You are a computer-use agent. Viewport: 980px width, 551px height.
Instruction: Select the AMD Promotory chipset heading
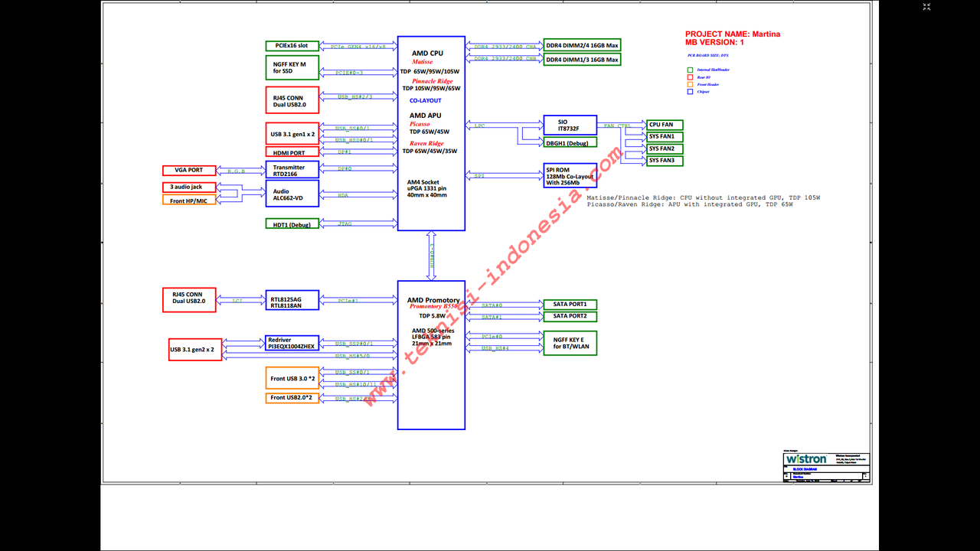[x=433, y=300]
